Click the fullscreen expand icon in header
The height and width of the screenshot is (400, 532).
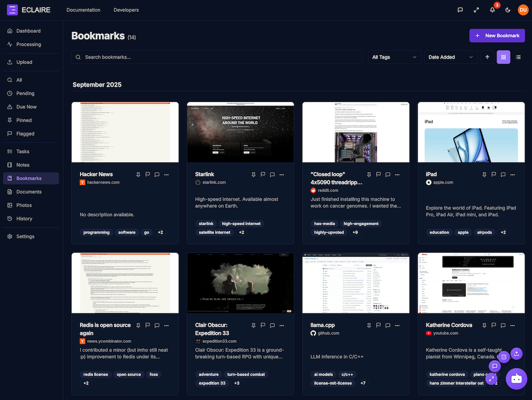pyautogui.click(x=476, y=10)
